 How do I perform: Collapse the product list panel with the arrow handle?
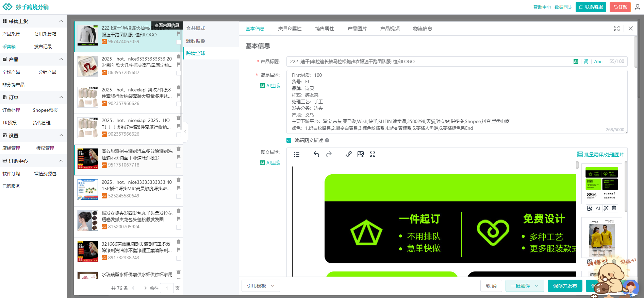pos(185,132)
